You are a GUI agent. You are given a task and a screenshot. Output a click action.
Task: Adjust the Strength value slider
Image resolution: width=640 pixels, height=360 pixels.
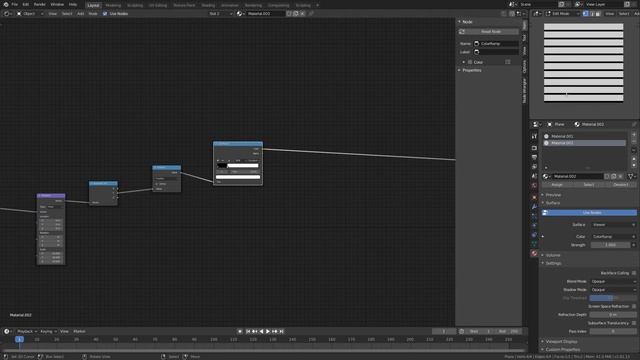pos(611,245)
